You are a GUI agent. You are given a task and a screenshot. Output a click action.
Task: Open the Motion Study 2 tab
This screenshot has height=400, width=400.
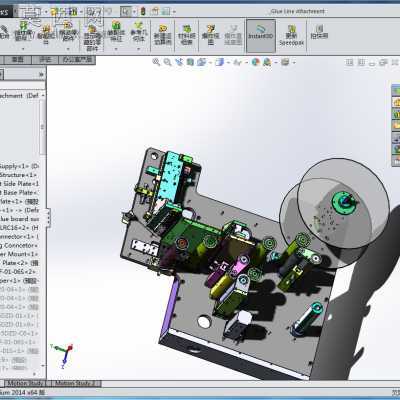click(x=74, y=383)
